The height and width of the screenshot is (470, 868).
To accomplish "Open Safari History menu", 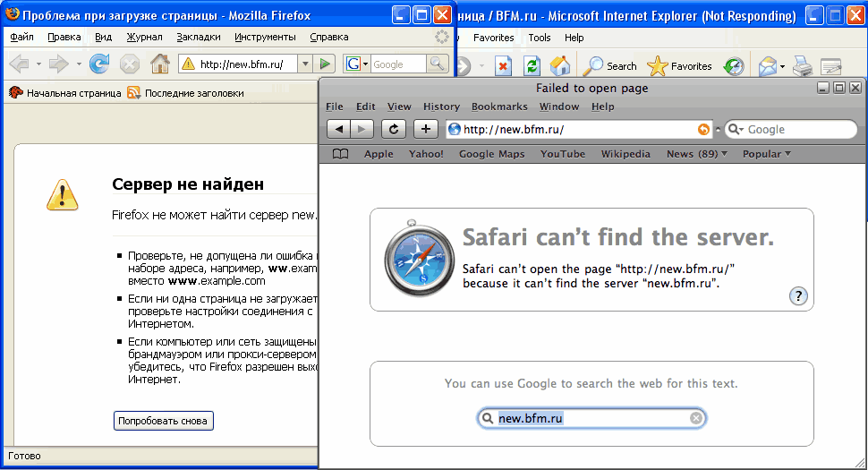I will (x=441, y=107).
